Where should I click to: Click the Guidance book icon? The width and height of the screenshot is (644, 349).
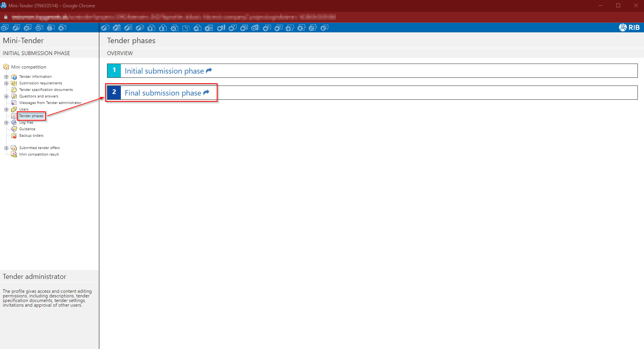click(x=14, y=129)
